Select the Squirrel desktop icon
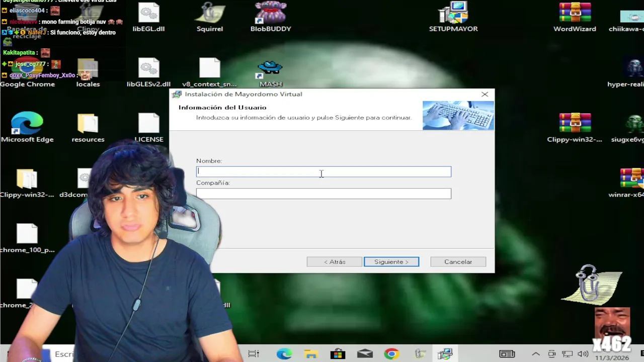The image size is (644, 362). tap(210, 18)
